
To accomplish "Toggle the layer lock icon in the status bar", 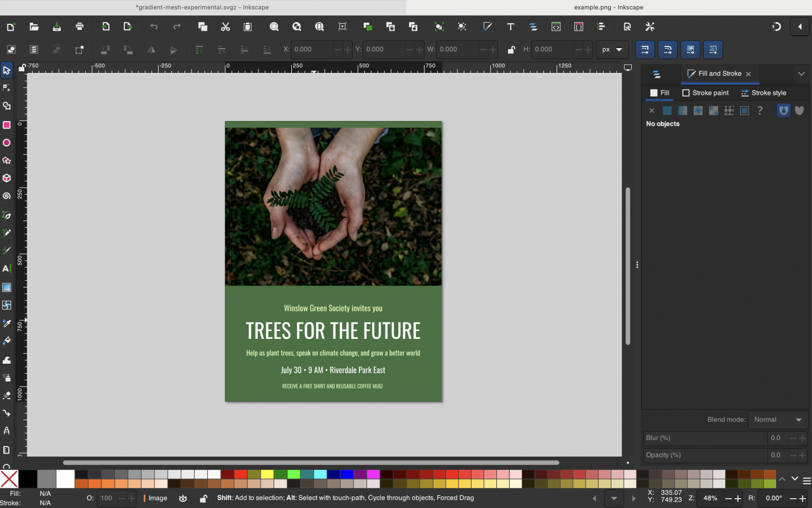I will click(x=204, y=498).
